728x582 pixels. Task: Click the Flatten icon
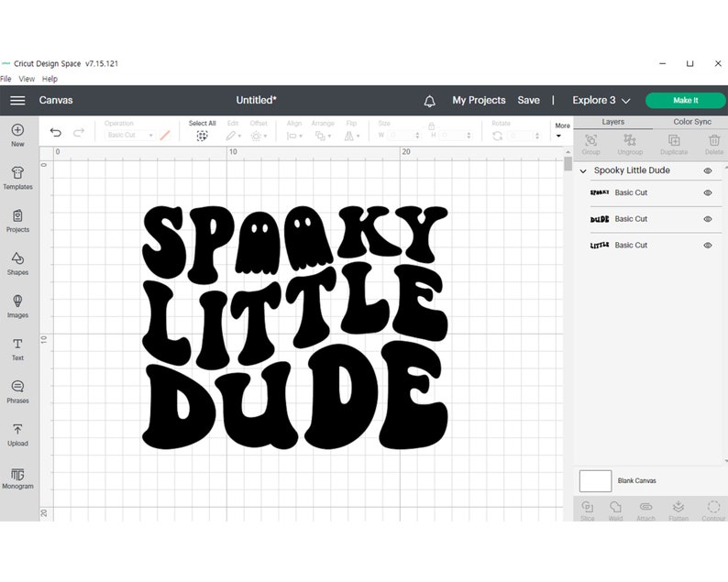tap(678, 506)
